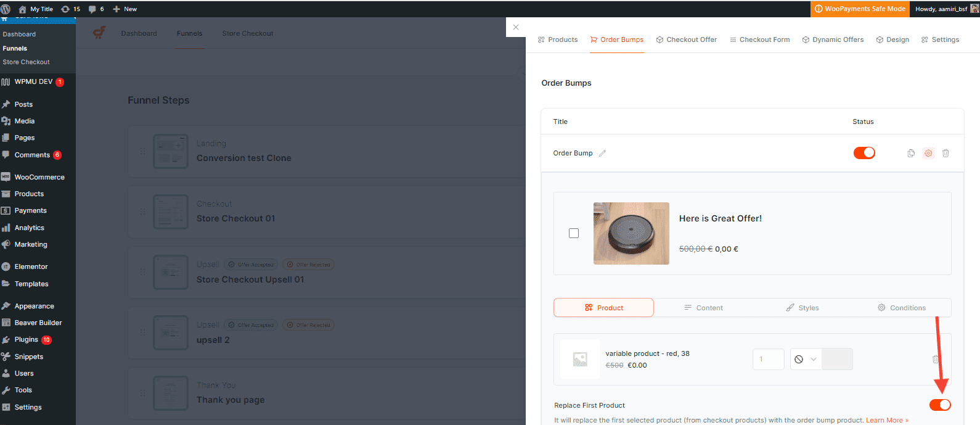Disable the Order Bump status toggle
The image size is (980, 425).
coord(864,153)
